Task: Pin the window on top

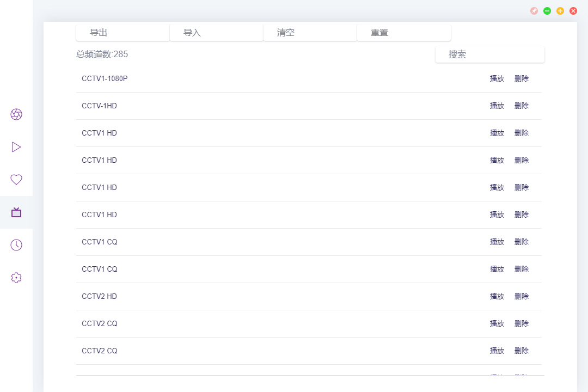Action: (534, 11)
